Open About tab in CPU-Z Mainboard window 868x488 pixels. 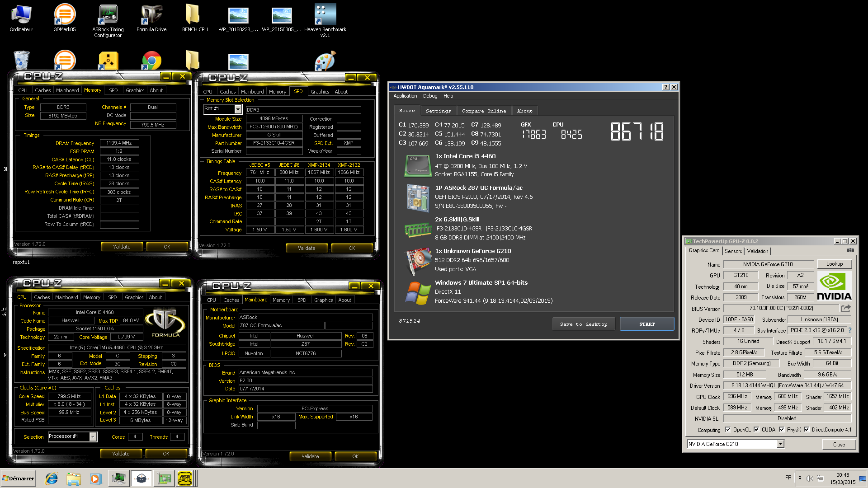pyautogui.click(x=344, y=300)
